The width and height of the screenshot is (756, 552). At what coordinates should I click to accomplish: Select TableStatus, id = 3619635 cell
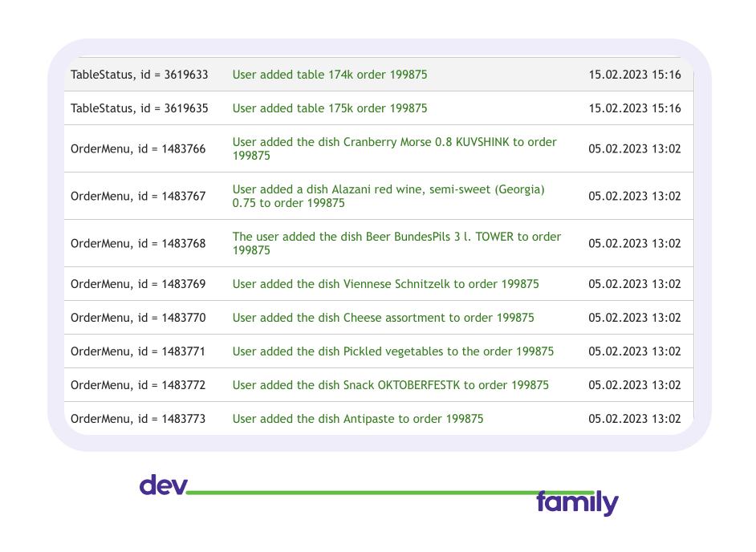tap(139, 108)
